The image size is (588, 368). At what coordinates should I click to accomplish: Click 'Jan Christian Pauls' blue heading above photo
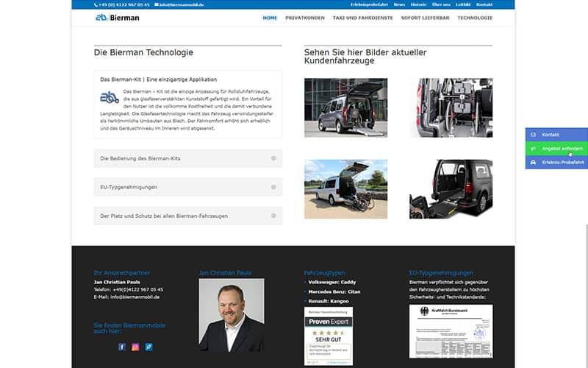(x=225, y=273)
